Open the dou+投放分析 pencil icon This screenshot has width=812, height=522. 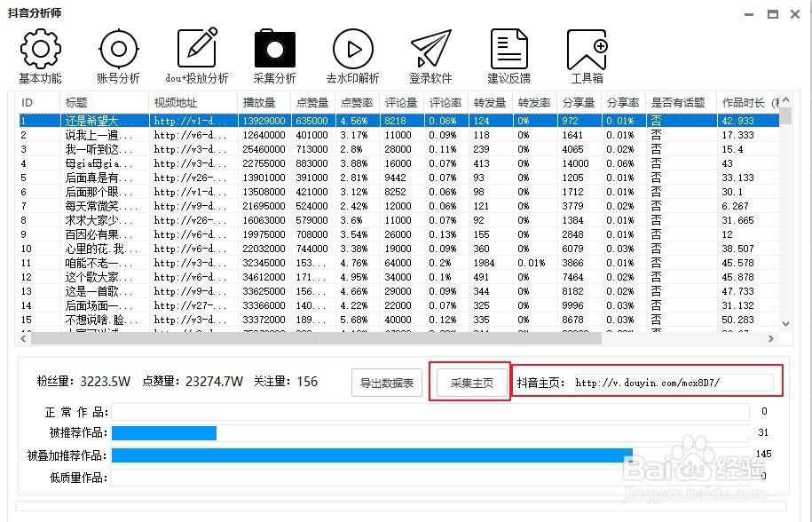197,48
